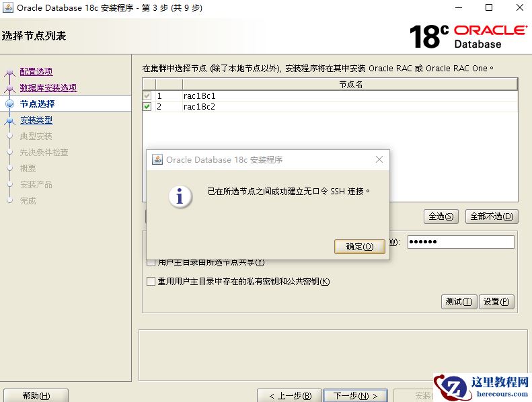Close the Oracle installer message dialog
This screenshot has height=402, width=532.
tap(379, 159)
